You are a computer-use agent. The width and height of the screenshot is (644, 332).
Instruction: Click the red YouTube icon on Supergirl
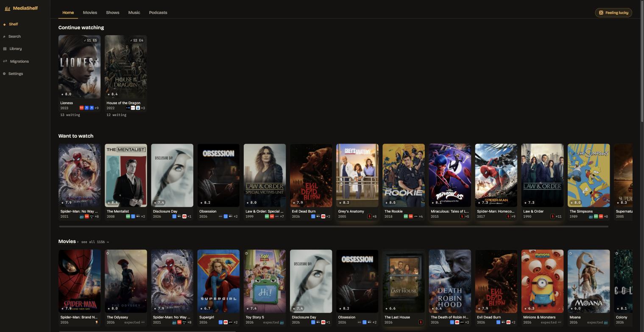coord(226,322)
